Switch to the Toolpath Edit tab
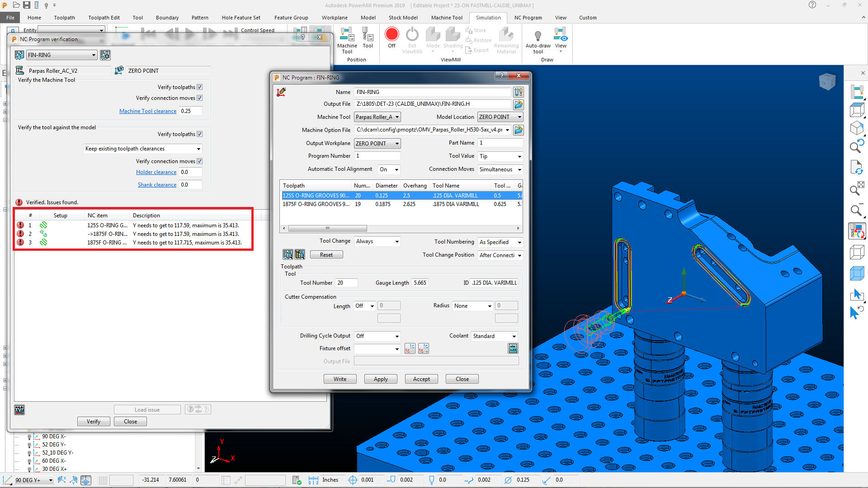Image resolution: width=868 pixels, height=488 pixels. pos(104,18)
